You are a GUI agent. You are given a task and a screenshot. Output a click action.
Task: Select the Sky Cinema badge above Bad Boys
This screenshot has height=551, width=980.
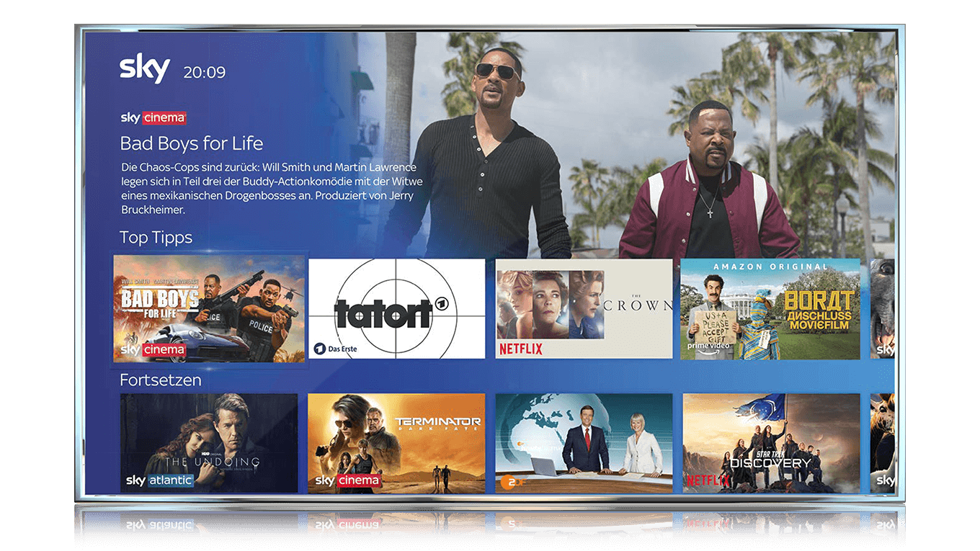[153, 117]
